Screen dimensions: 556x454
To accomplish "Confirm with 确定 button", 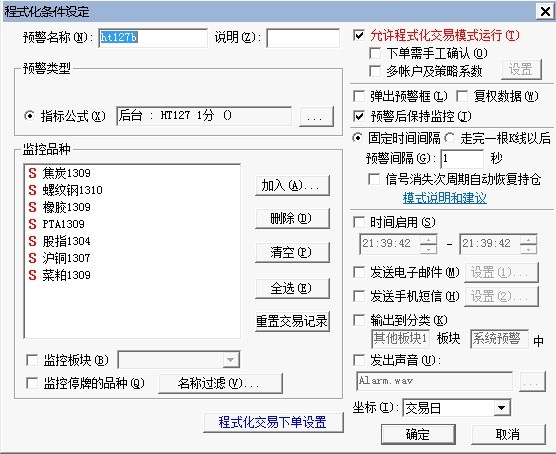I will pos(418,434).
